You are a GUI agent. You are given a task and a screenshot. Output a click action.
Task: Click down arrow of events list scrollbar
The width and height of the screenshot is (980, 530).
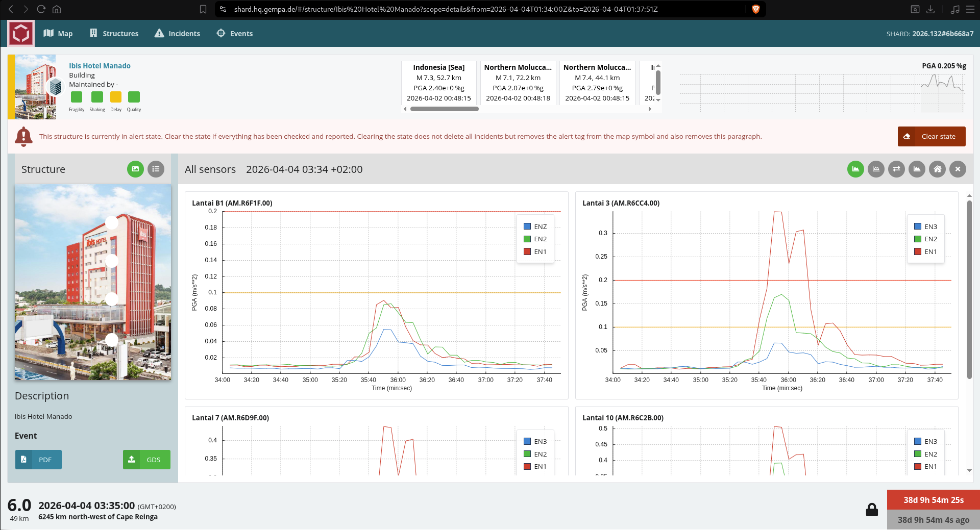pyautogui.click(x=658, y=100)
